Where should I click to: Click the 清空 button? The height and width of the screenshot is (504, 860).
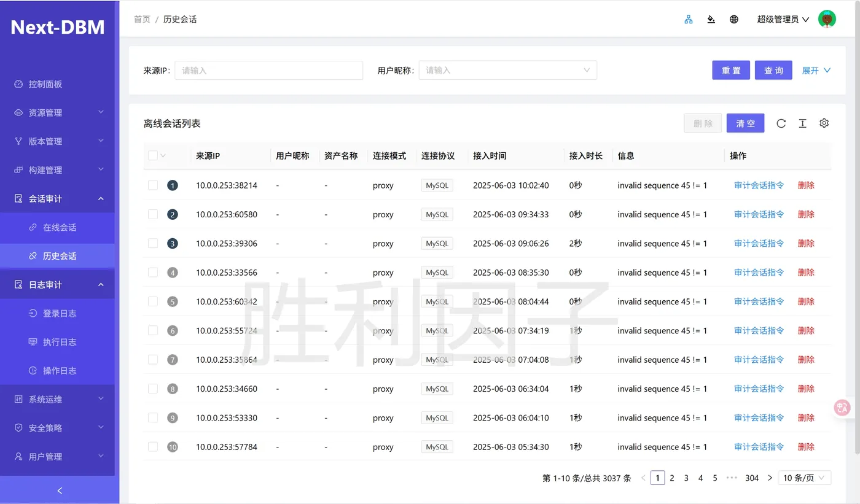pyautogui.click(x=746, y=123)
